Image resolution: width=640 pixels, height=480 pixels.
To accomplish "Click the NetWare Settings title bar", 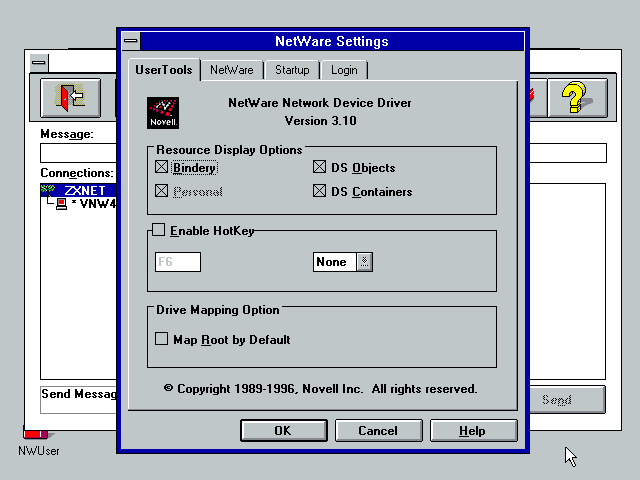I will 332,41.
